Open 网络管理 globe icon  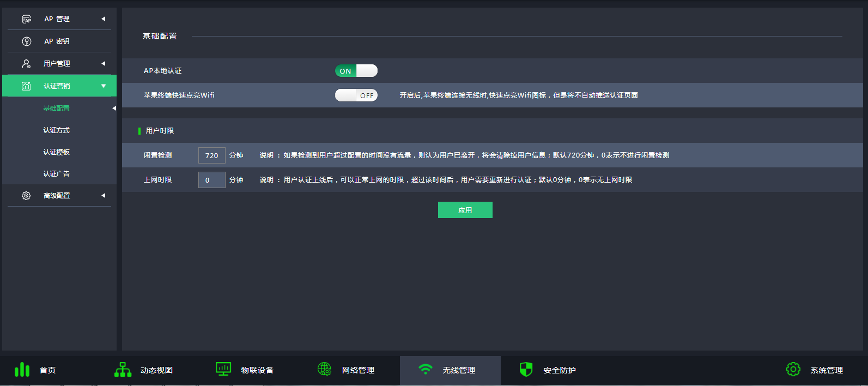(324, 369)
